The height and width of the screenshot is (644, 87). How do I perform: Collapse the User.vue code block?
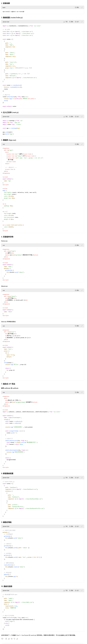pyautogui.click(x=82, y=326)
